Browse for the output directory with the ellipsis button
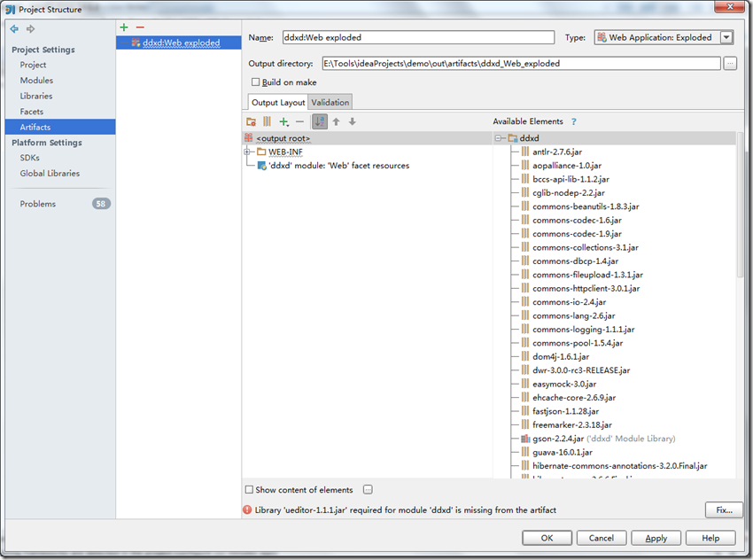Viewport: 753px width, 560px height. coord(730,63)
